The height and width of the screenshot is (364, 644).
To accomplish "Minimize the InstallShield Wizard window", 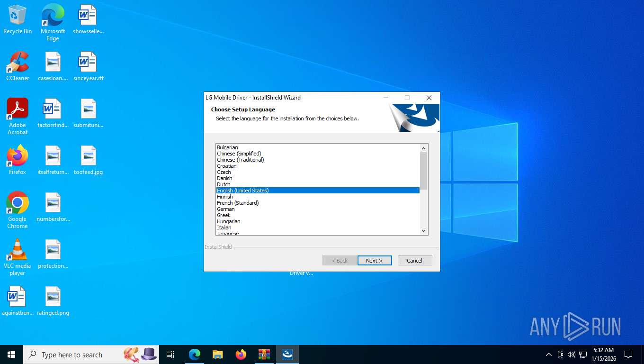I will 386,98.
